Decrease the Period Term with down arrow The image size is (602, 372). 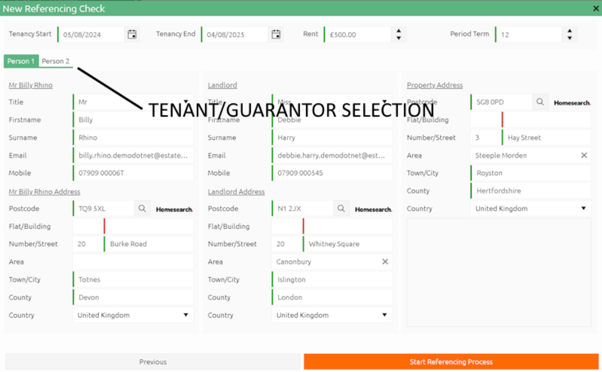(x=570, y=38)
